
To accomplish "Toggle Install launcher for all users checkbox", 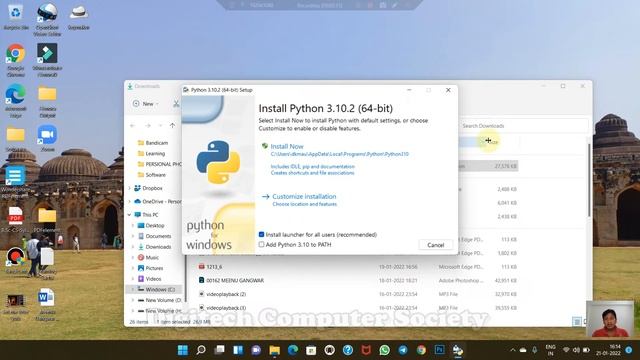I will click(262, 234).
